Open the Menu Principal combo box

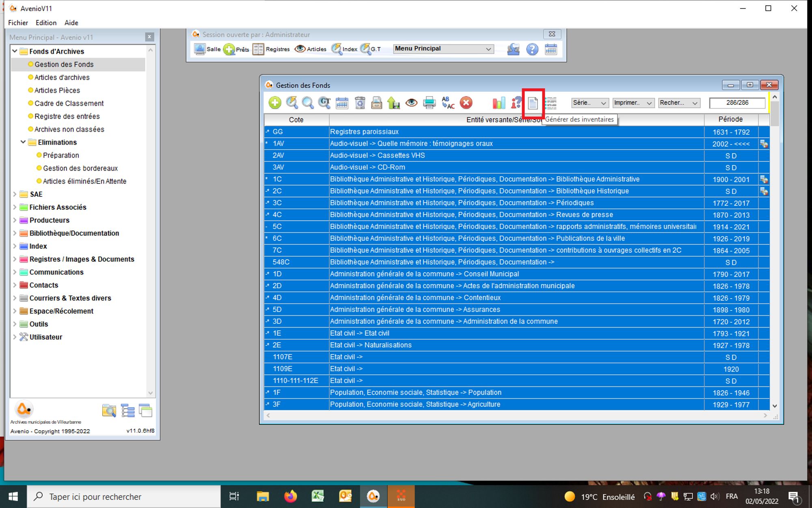point(443,49)
